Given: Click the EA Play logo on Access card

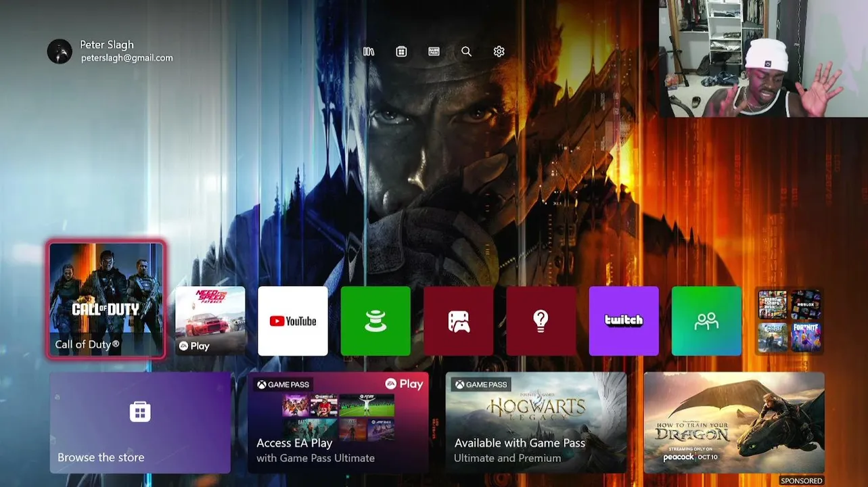Looking at the screenshot, I should (x=404, y=384).
